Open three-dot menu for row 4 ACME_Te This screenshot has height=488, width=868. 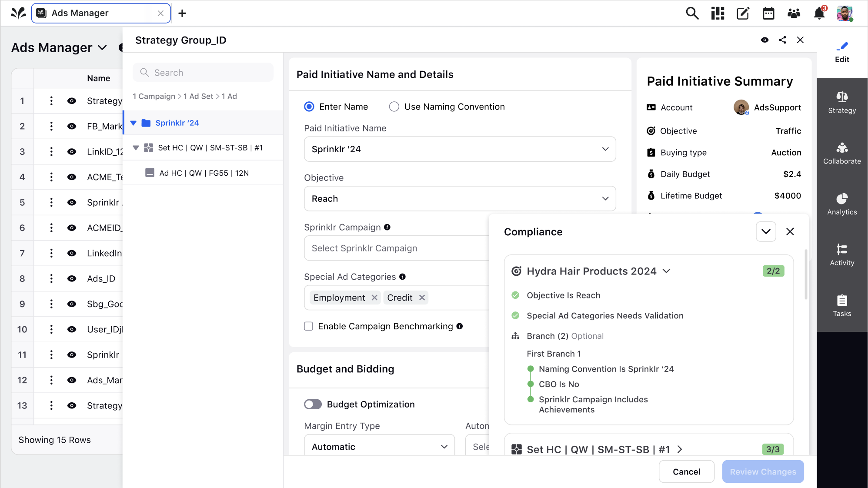click(x=51, y=177)
